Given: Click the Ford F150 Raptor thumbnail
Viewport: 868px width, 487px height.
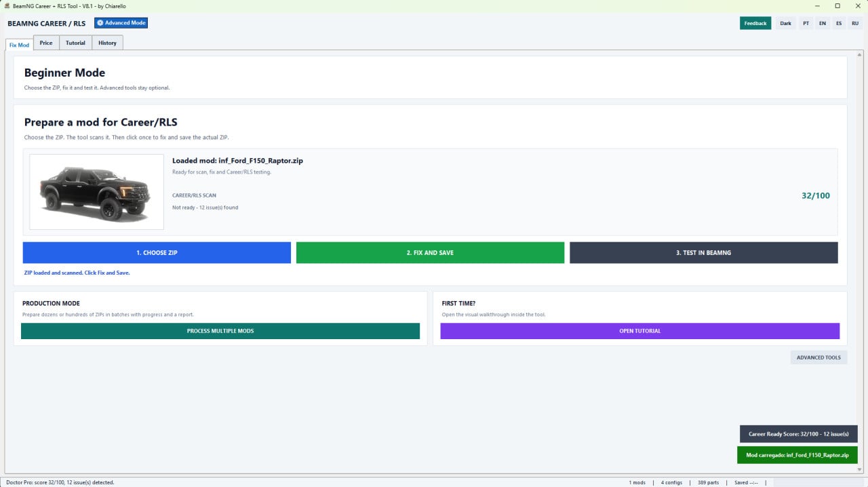Looking at the screenshot, I should click(x=96, y=192).
